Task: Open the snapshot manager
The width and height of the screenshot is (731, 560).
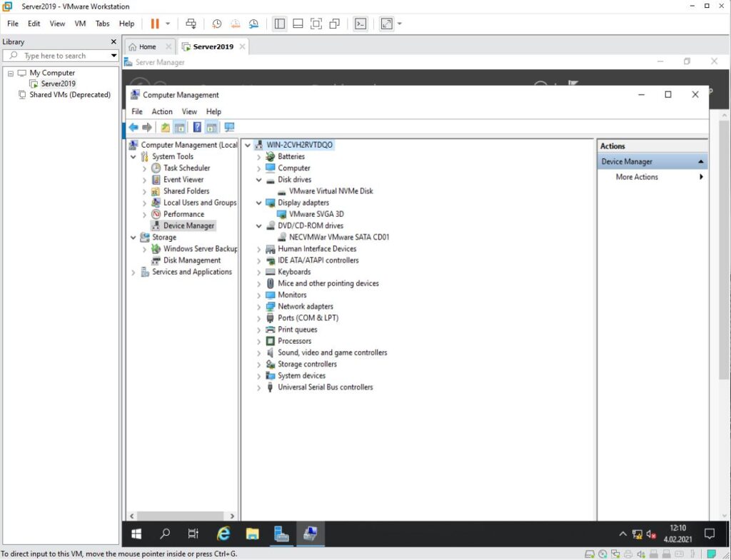Action: pyautogui.click(x=253, y=24)
